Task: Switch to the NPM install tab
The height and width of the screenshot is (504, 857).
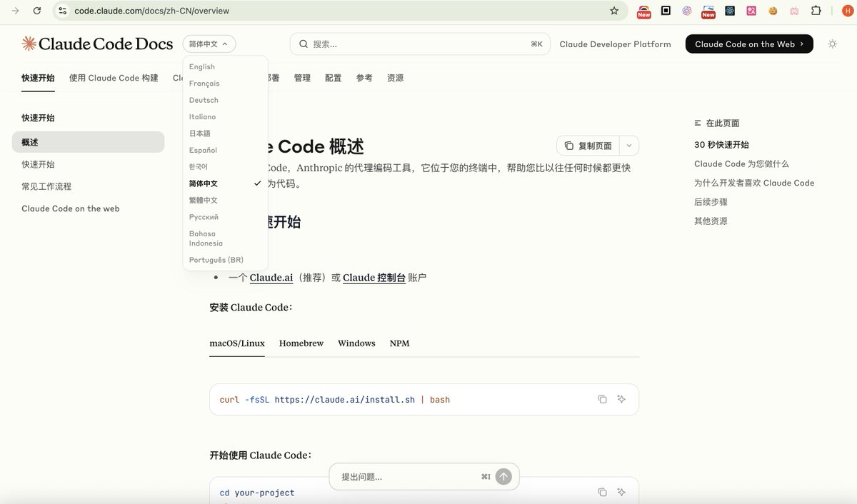Action: point(400,343)
